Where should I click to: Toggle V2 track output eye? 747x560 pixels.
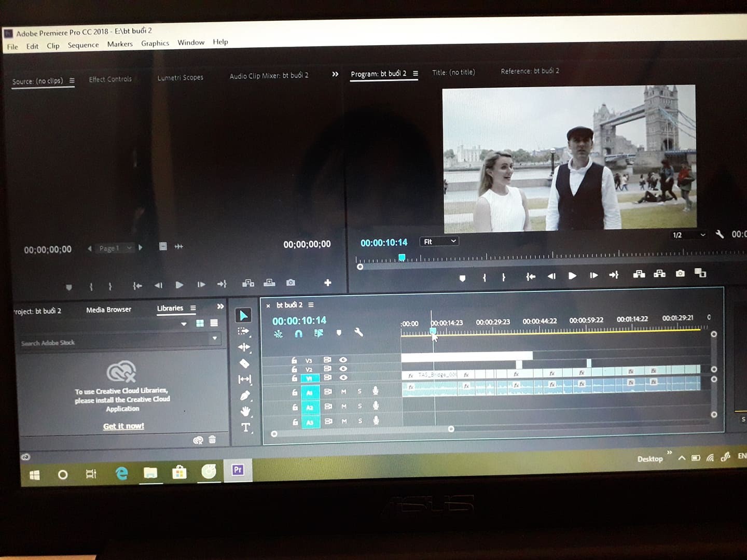click(343, 369)
